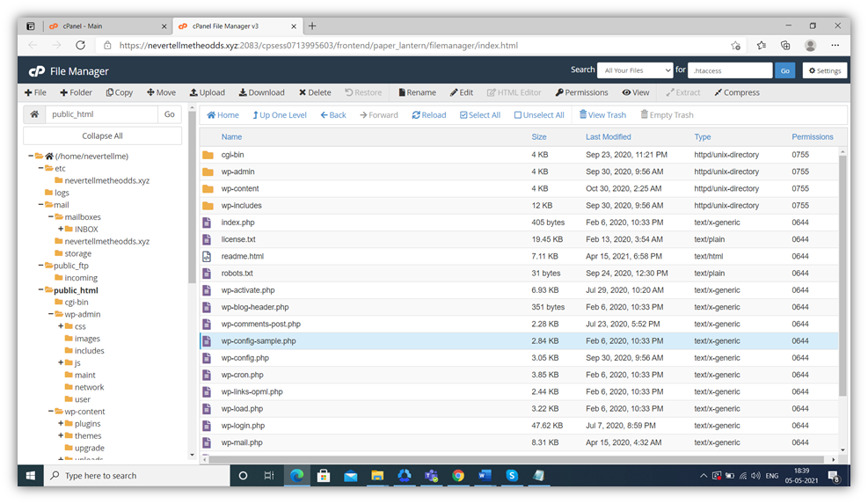Sort files by Size column header
The width and height of the screenshot is (868, 504).
pos(538,137)
